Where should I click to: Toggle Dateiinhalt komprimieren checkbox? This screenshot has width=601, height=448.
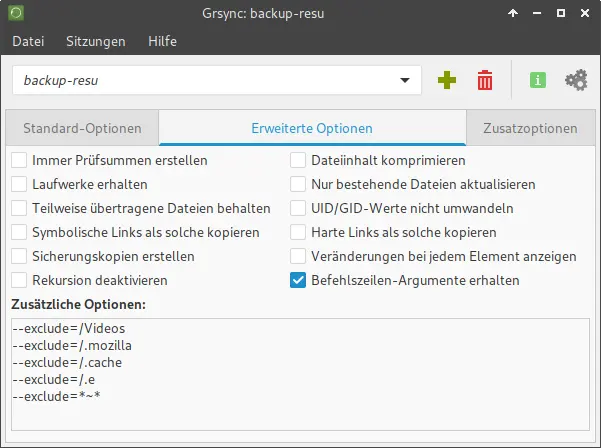point(298,160)
